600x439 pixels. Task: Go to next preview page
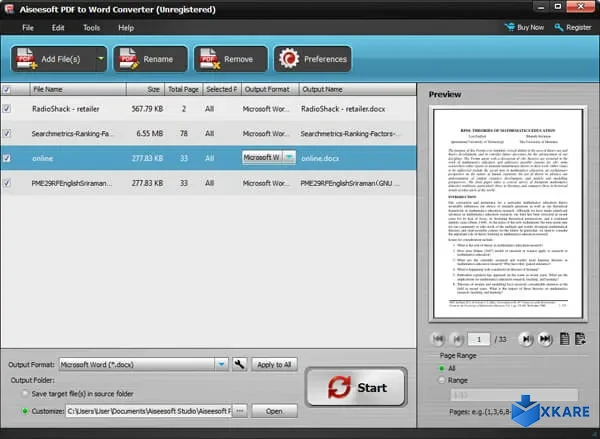(x=526, y=339)
